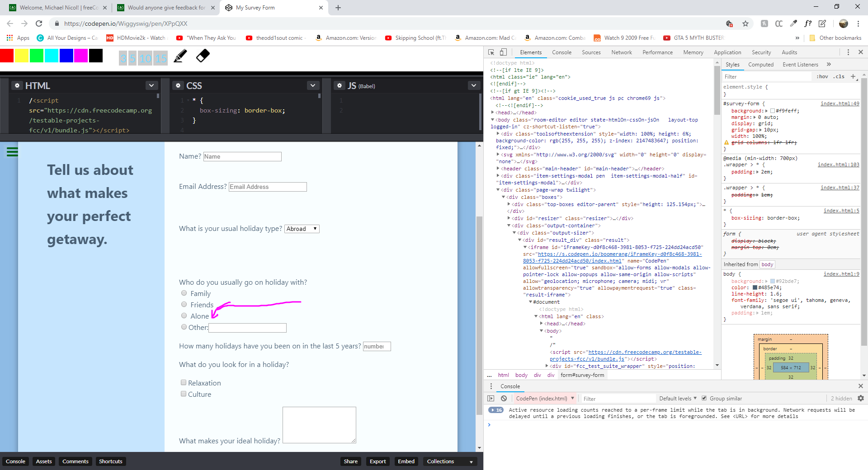The width and height of the screenshot is (868, 470).
Task: Open DevTools customize menu
Action: pos(848,52)
